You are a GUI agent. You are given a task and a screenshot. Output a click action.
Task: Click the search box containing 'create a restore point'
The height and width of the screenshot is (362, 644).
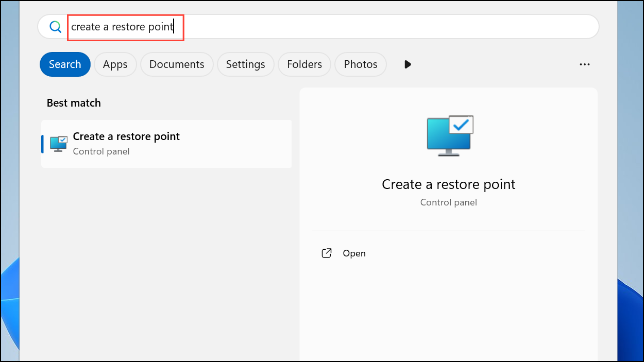318,27
